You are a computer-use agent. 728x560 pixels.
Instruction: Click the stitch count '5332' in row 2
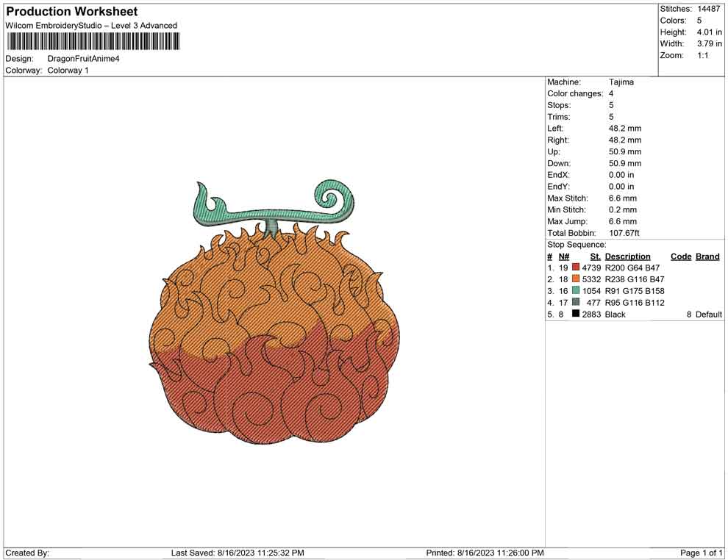click(591, 279)
